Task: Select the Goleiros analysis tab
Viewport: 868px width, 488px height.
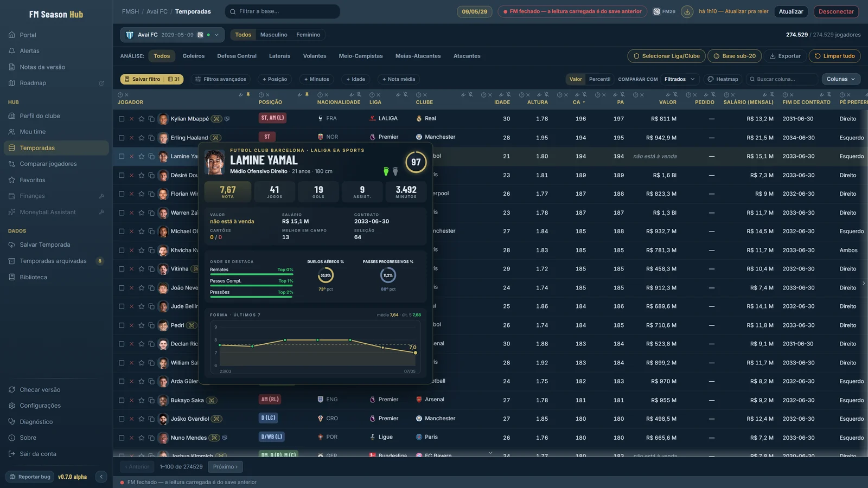Action: pos(194,56)
